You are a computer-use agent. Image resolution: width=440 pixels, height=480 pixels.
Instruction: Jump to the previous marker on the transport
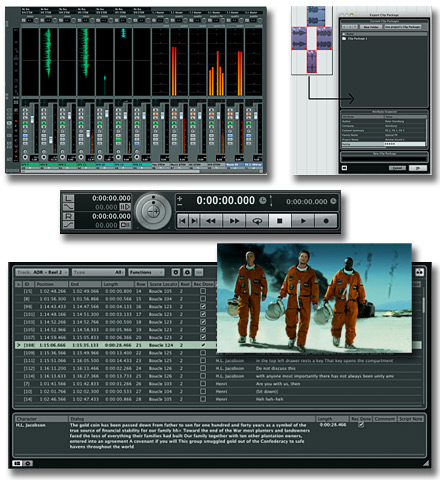point(183,221)
